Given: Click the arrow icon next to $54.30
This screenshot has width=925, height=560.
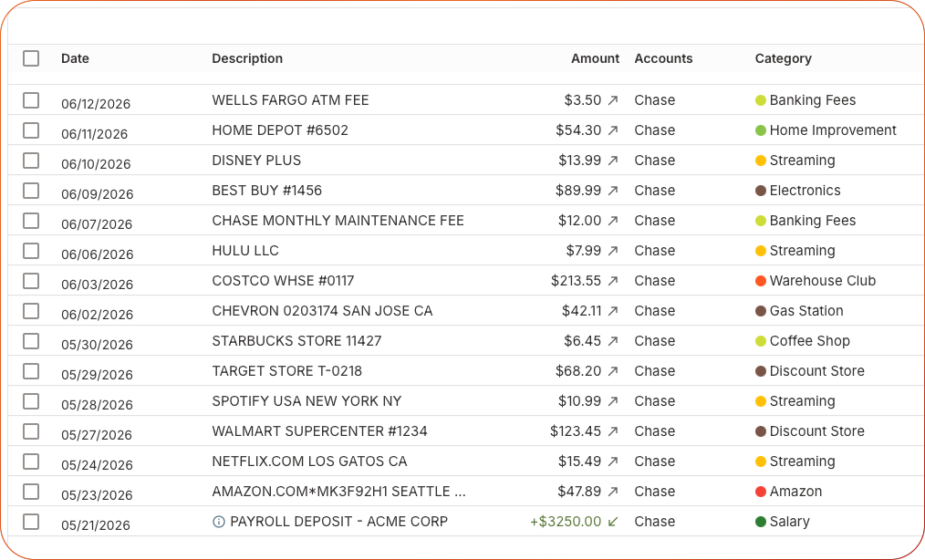Looking at the screenshot, I should [613, 130].
